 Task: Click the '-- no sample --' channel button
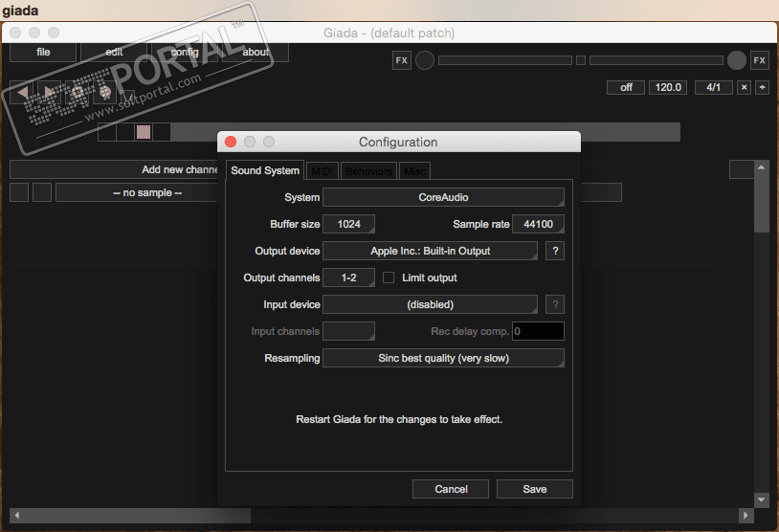point(137,192)
